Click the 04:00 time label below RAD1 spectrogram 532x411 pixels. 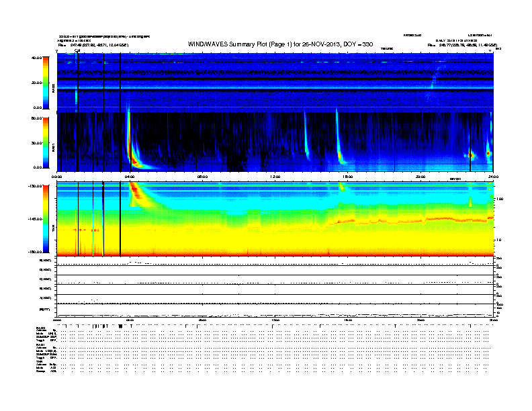point(130,177)
